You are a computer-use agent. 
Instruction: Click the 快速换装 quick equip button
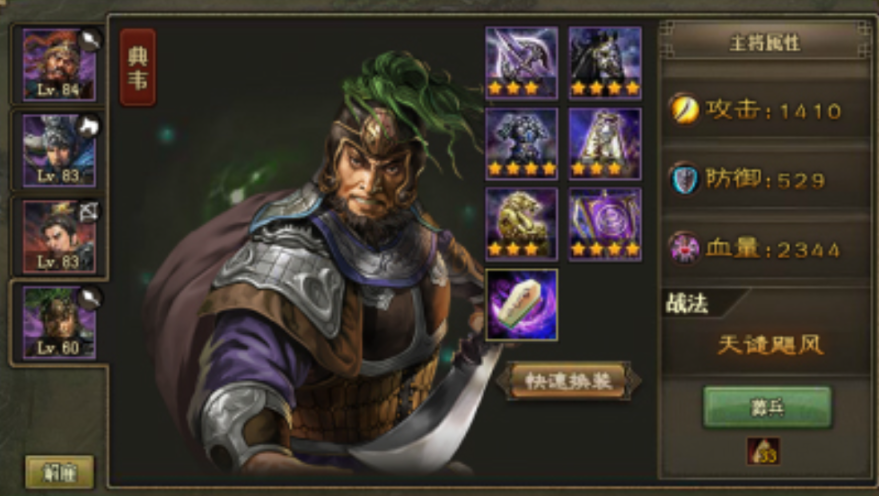pos(568,381)
